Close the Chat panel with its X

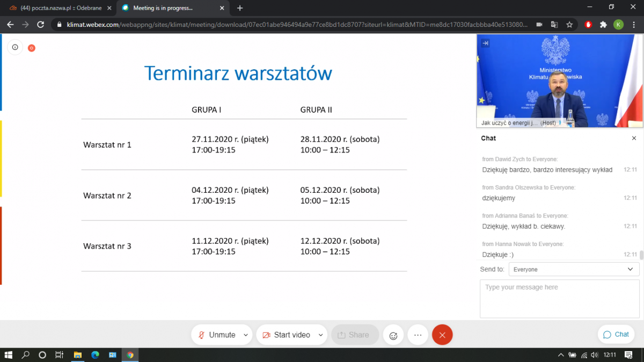pyautogui.click(x=634, y=138)
